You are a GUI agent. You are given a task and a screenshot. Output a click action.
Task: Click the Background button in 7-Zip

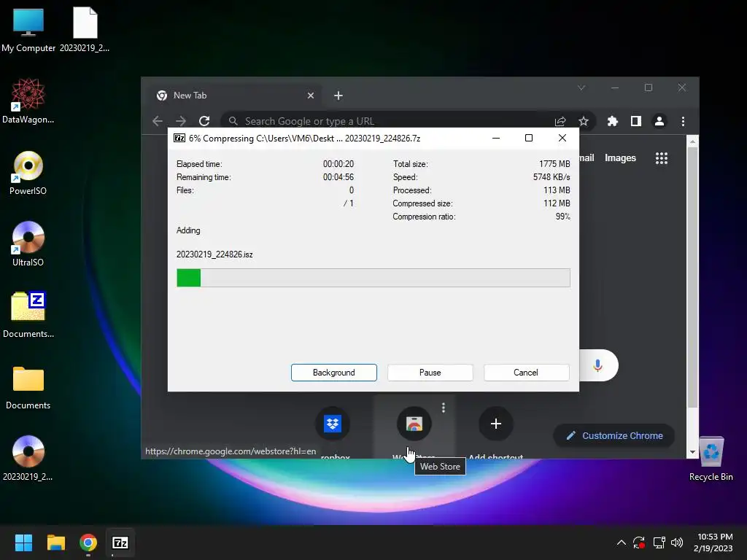pos(334,373)
